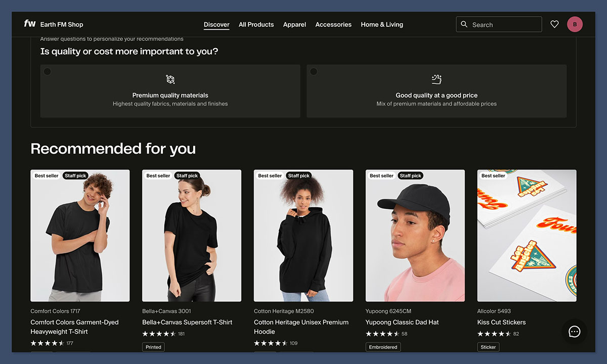Expand the Apparel menu
The height and width of the screenshot is (364, 607).
tap(294, 24)
